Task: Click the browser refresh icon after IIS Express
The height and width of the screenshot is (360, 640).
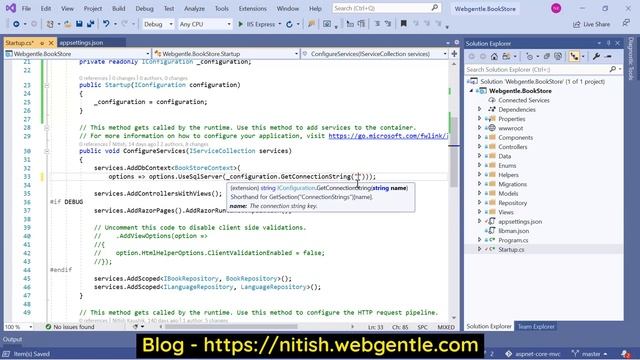Action: click(x=289, y=24)
